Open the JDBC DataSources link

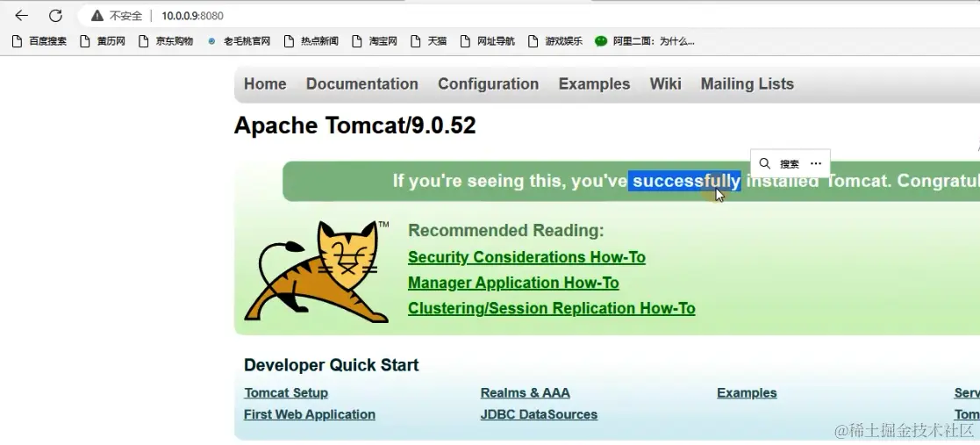(x=539, y=414)
